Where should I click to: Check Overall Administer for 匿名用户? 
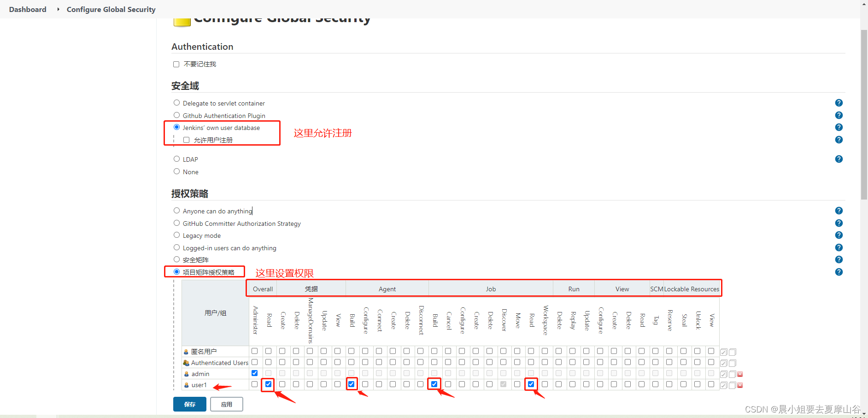tap(254, 351)
